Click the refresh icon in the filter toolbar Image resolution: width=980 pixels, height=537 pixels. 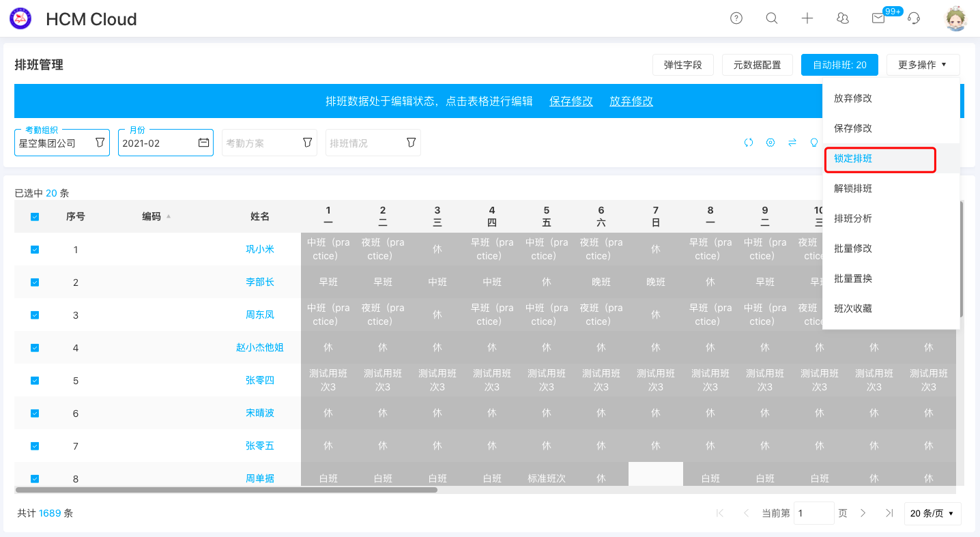pos(749,143)
